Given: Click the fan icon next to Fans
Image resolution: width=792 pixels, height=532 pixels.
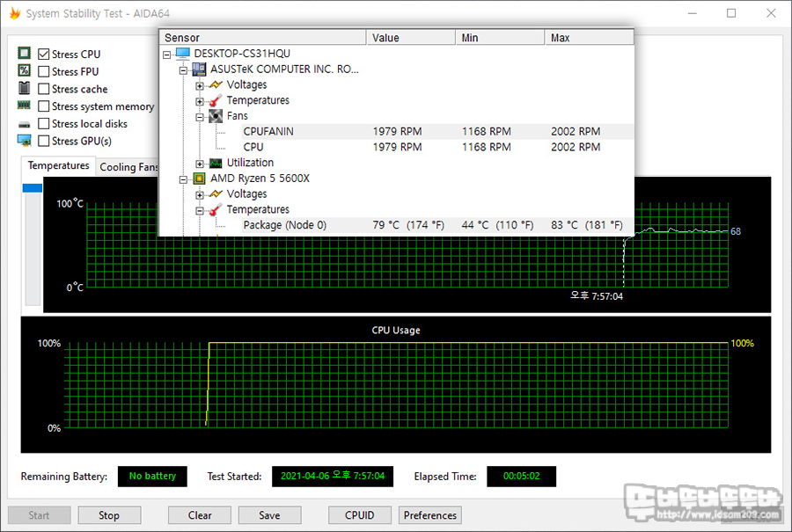Looking at the screenshot, I should (x=216, y=115).
